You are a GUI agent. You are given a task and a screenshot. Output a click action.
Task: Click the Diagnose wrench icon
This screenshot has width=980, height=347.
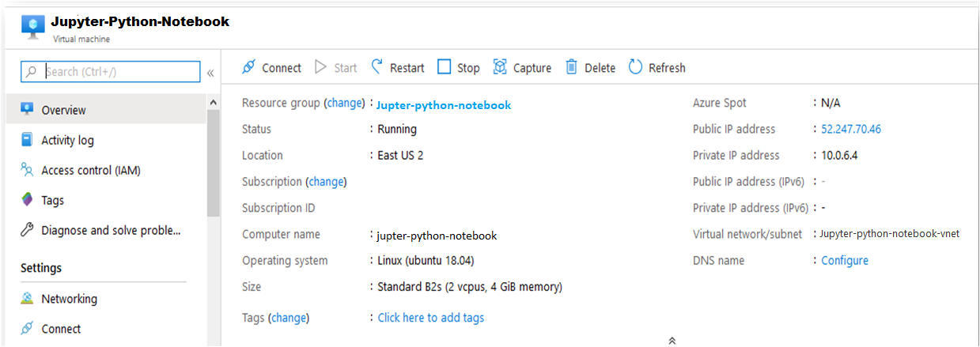pos(27,230)
